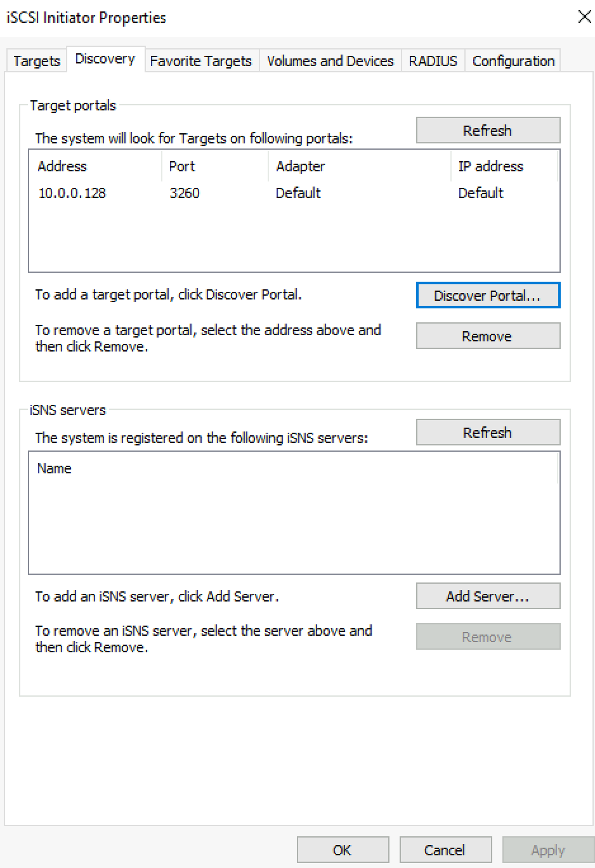The width and height of the screenshot is (595, 868).
Task: Select the Discovery tab
Action: (105, 59)
